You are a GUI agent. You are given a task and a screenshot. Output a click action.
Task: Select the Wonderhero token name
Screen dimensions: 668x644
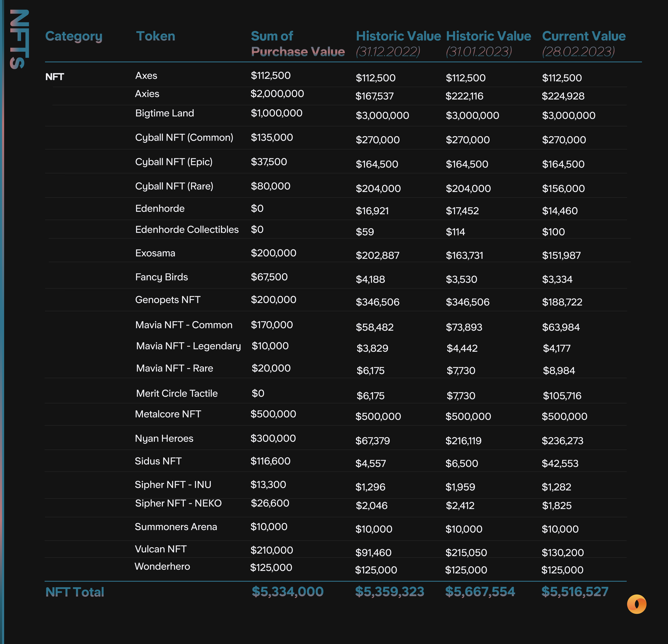[x=162, y=567]
